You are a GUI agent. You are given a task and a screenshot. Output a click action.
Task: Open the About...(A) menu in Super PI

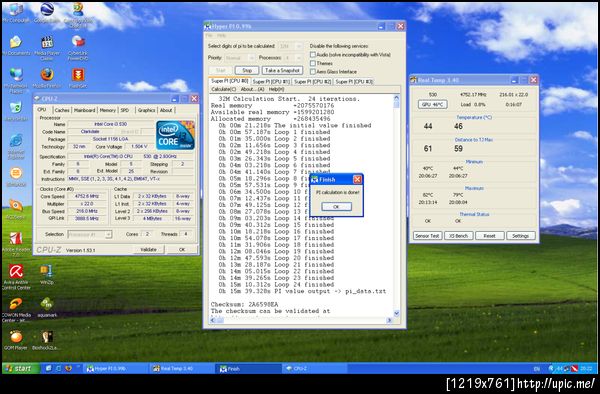(252, 89)
